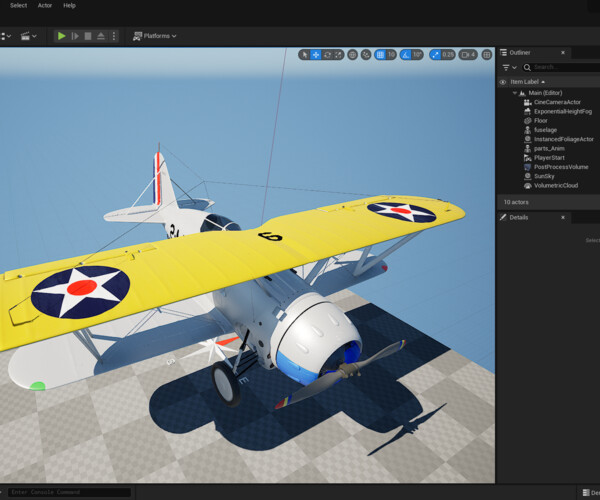The width and height of the screenshot is (600, 500).
Task: Click the Skip/advance frame button
Action: [75, 36]
